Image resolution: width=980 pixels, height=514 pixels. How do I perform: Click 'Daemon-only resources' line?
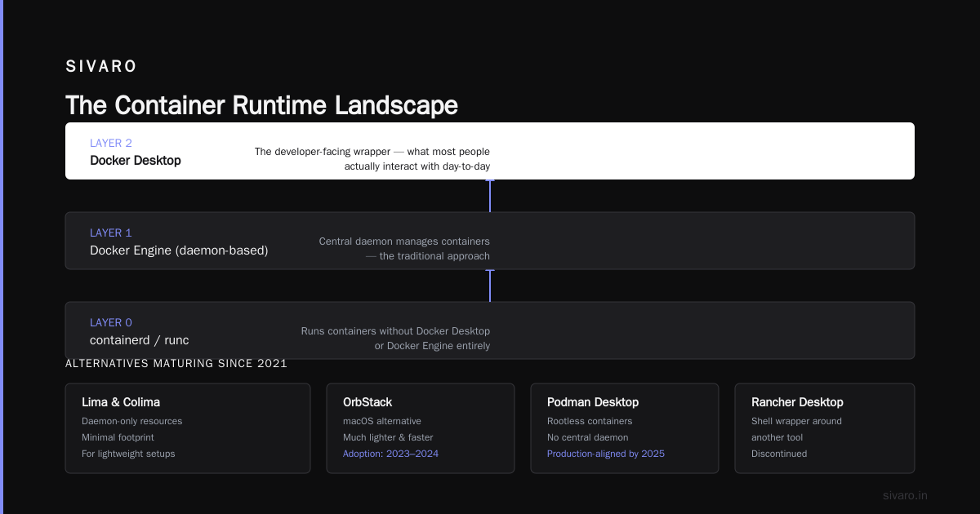(132, 421)
